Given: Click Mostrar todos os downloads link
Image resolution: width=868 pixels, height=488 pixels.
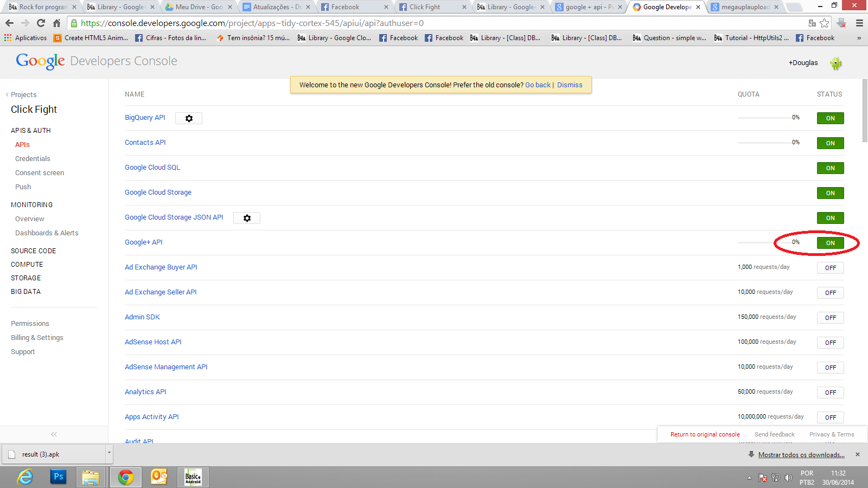Looking at the screenshot, I should click(801, 455).
